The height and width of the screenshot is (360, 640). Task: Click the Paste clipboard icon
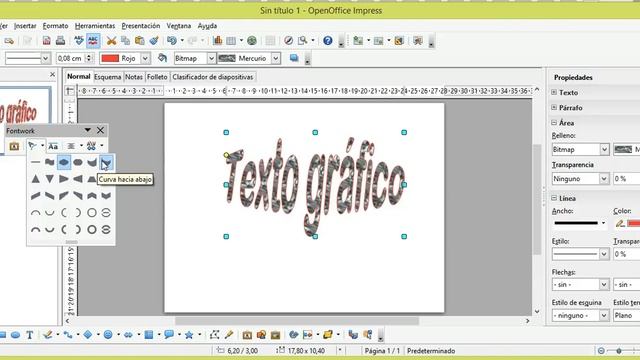(x=140, y=41)
